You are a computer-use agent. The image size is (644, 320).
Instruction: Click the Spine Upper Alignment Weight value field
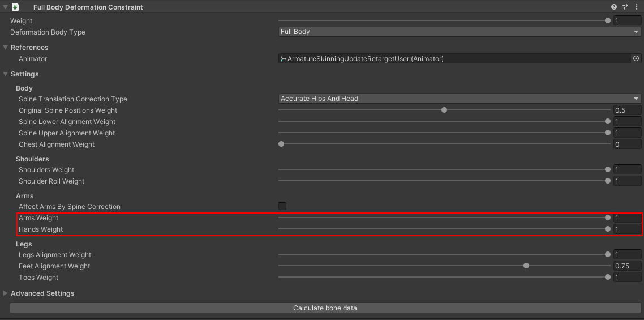point(627,133)
